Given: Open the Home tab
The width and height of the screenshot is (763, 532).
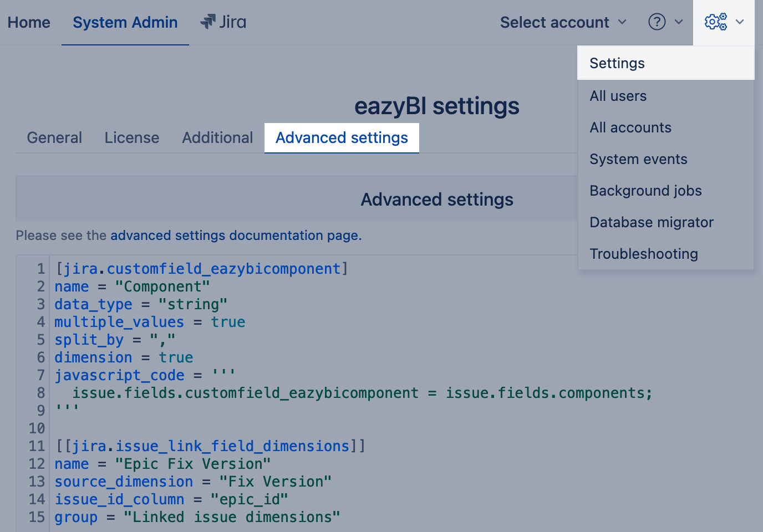Looking at the screenshot, I should pyautogui.click(x=29, y=22).
